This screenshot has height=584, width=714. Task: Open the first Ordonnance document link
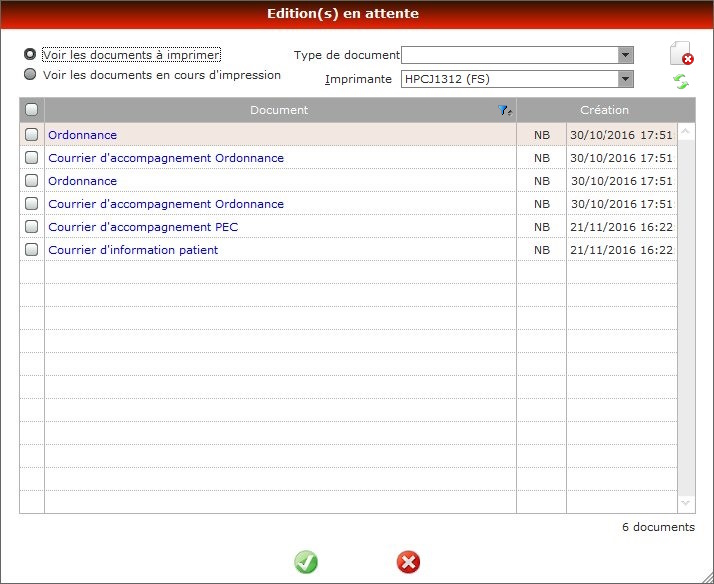82,135
